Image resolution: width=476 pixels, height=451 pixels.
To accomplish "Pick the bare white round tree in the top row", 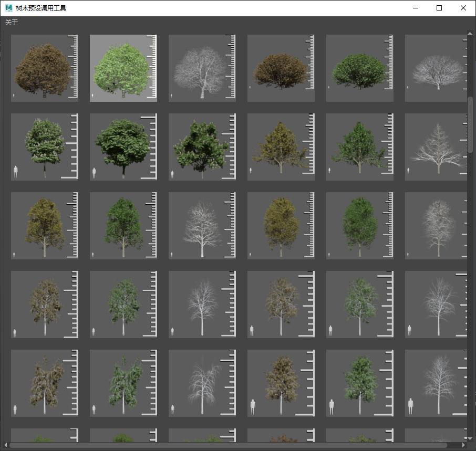I will 202,68.
